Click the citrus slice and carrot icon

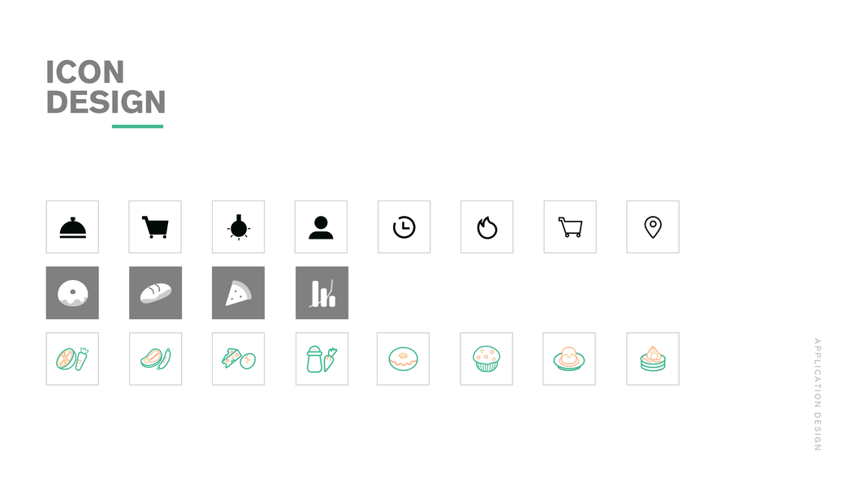[x=72, y=359]
